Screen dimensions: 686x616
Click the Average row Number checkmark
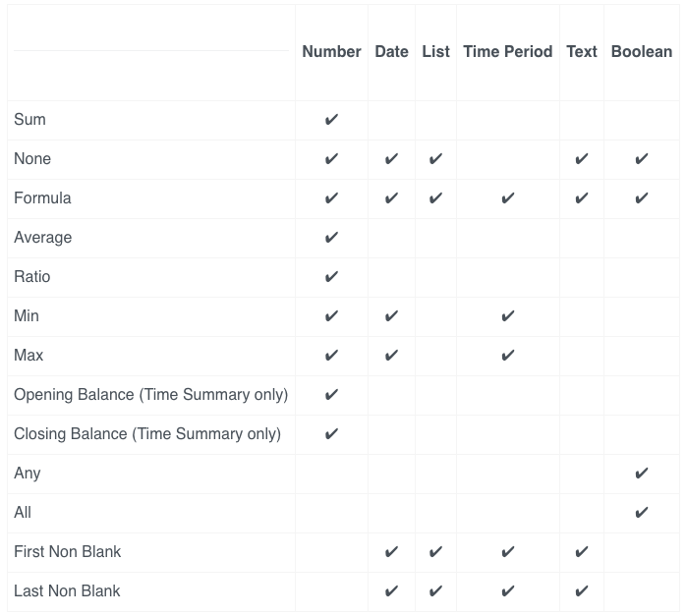[x=331, y=238]
